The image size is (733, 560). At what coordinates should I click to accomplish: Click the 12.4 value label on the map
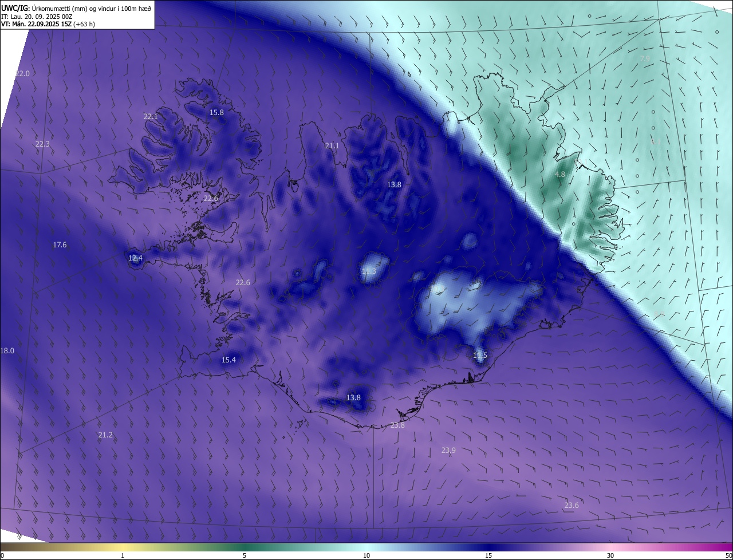coord(135,258)
